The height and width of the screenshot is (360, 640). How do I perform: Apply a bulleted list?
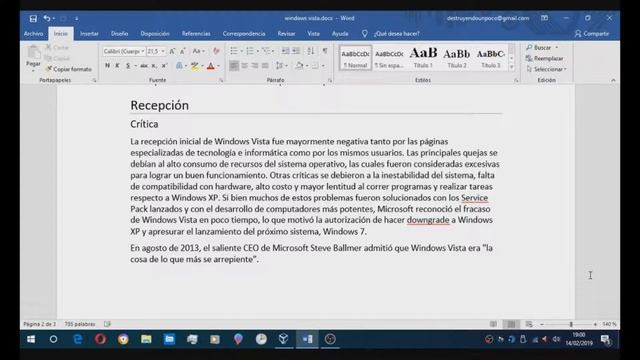[x=234, y=51]
